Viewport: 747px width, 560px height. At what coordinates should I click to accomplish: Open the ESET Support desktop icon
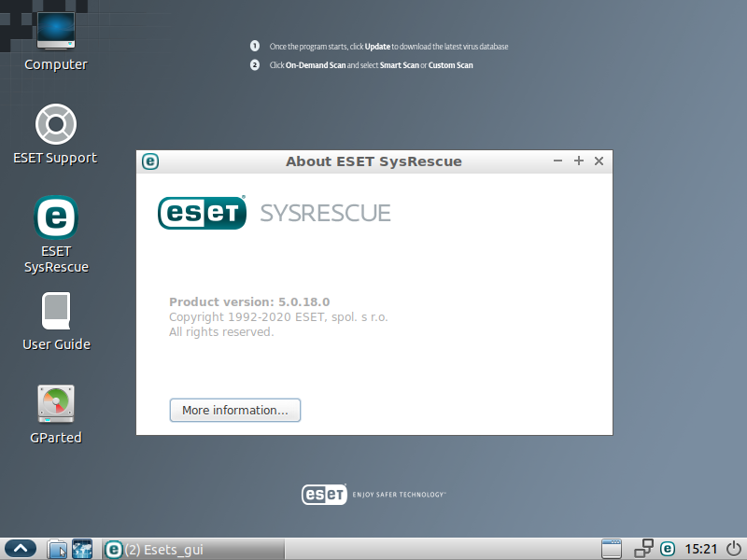tap(56, 134)
